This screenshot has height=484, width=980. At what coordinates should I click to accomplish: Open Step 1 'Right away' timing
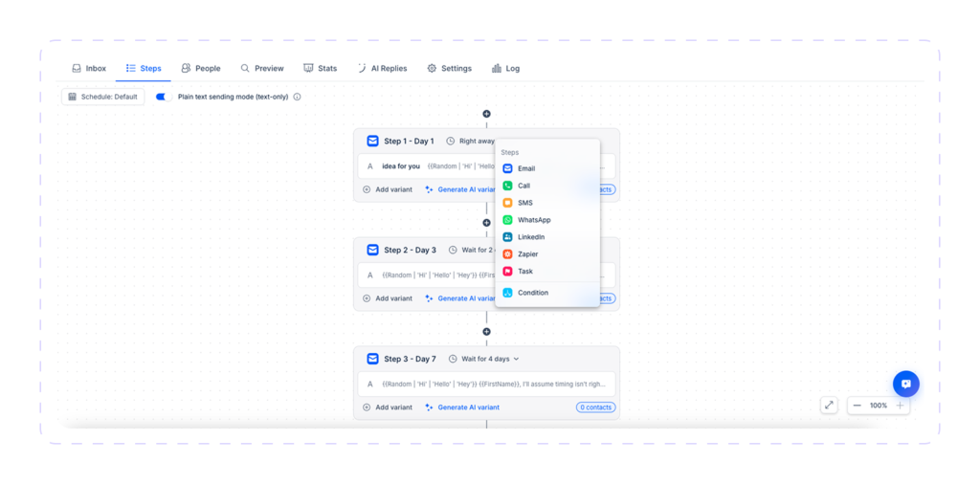pos(471,142)
